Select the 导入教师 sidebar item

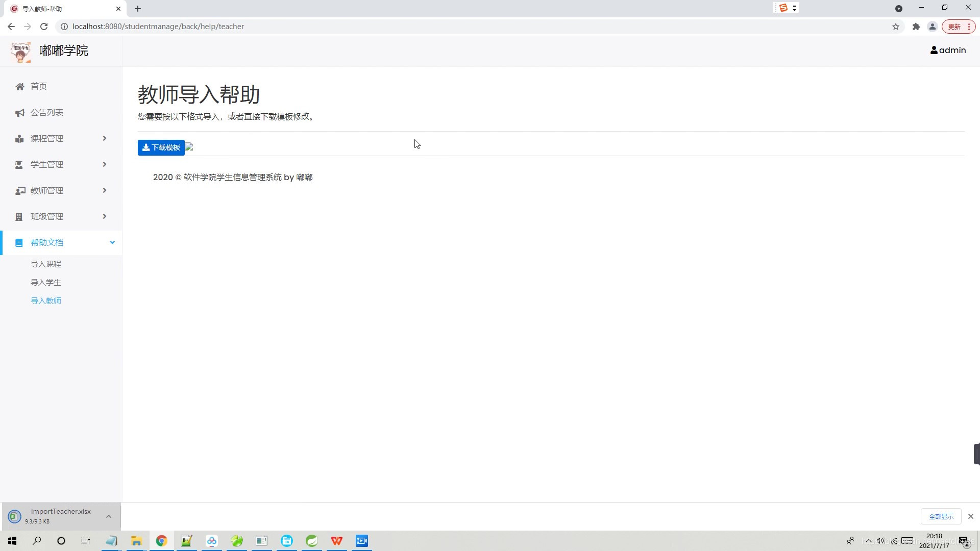tap(46, 301)
